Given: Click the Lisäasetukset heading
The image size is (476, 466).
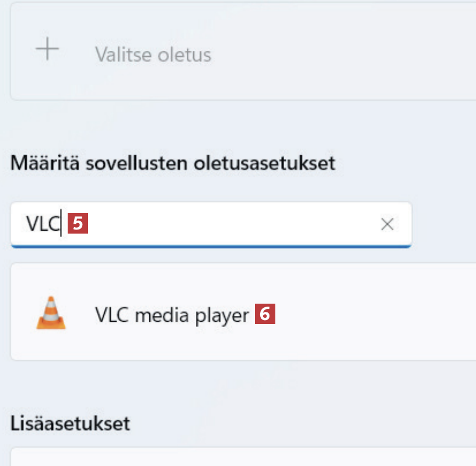Looking at the screenshot, I should click(x=70, y=423).
